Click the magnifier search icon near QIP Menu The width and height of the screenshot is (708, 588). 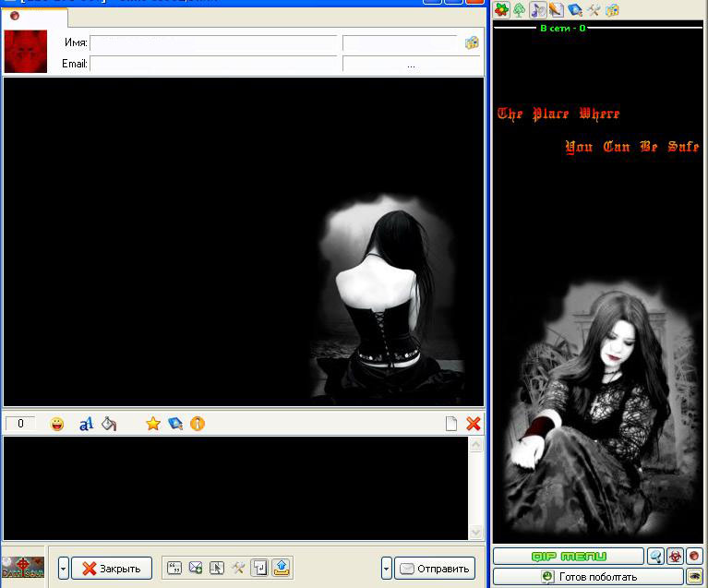pyautogui.click(x=655, y=557)
